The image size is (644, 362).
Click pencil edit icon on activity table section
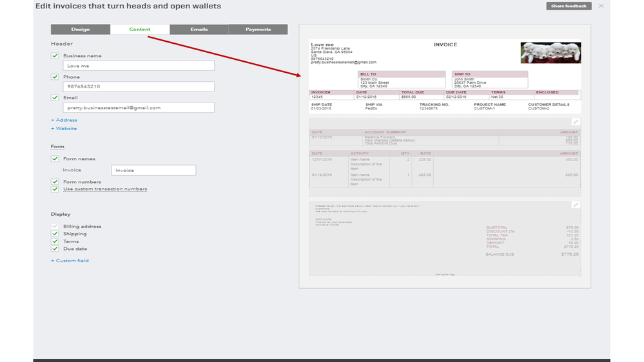click(x=576, y=122)
